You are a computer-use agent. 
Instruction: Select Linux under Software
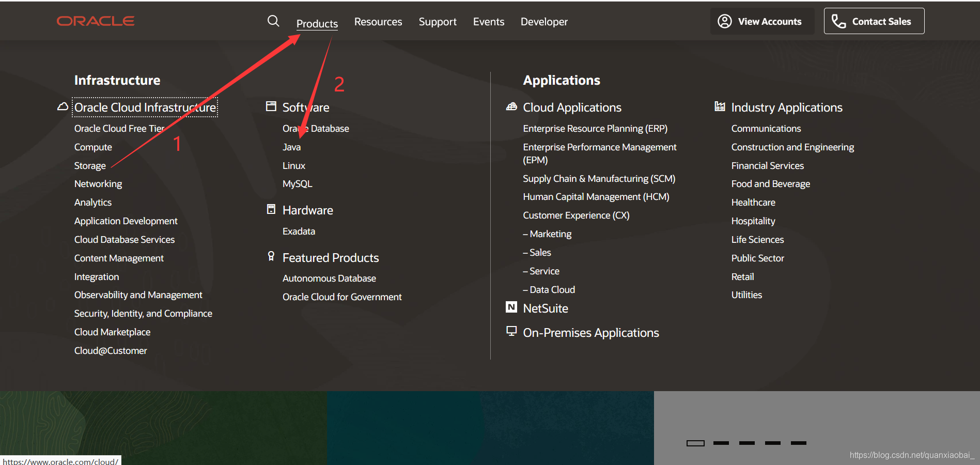(x=294, y=166)
